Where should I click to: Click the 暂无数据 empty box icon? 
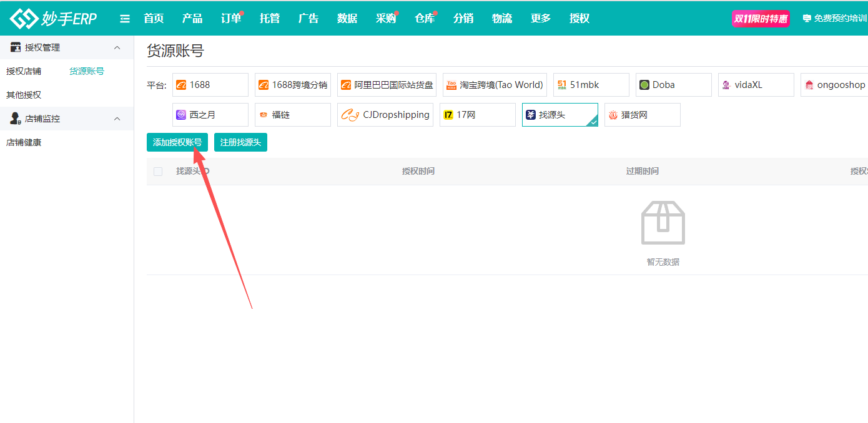pyautogui.click(x=663, y=223)
